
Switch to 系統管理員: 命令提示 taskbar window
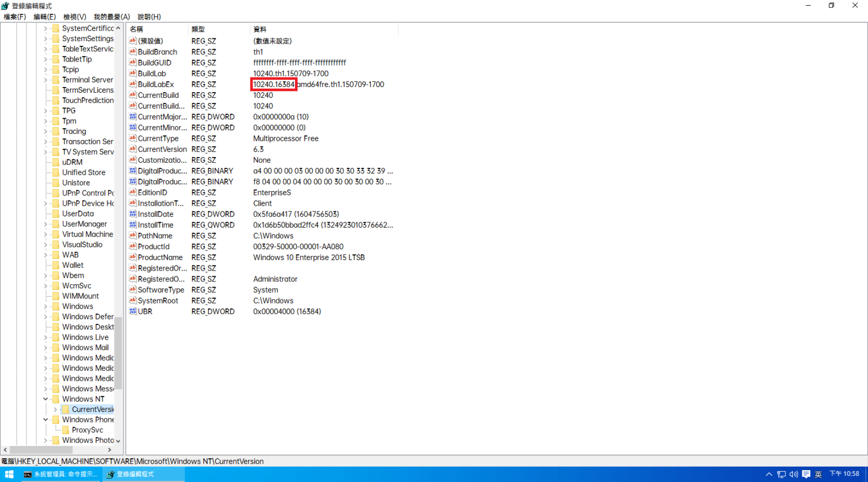click(60, 474)
